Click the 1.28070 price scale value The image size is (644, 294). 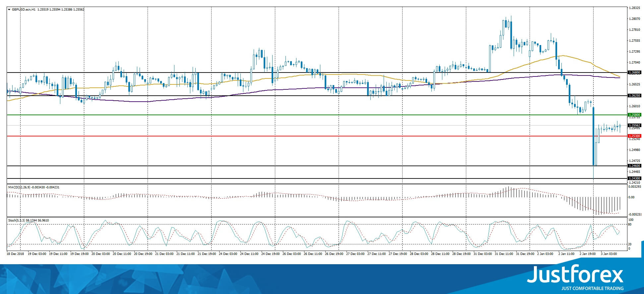coord(635,19)
